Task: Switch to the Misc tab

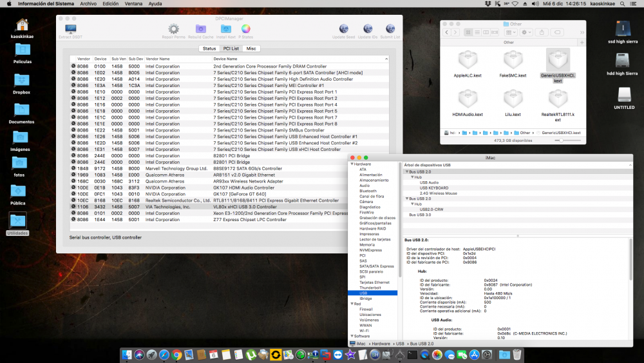Action: pyautogui.click(x=251, y=48)
